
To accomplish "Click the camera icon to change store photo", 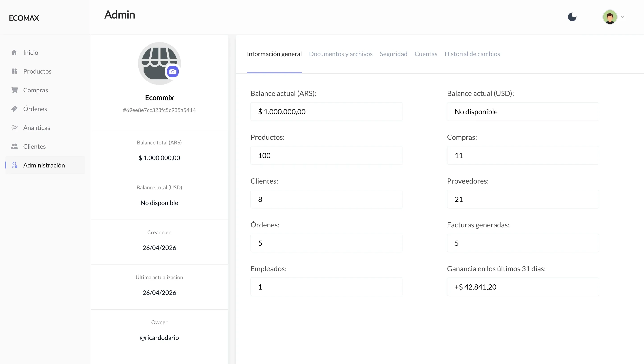I will pyautogui.click(x=173, y=72).
